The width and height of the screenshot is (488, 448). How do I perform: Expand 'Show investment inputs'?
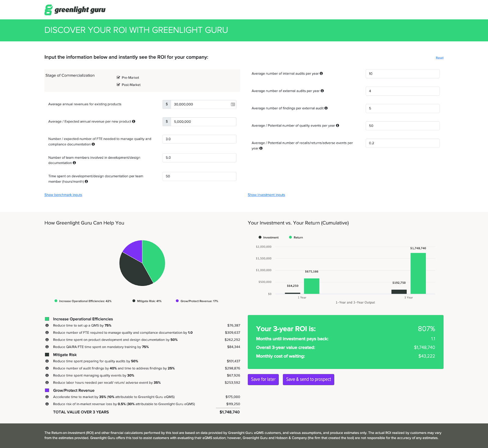[266, 195]
